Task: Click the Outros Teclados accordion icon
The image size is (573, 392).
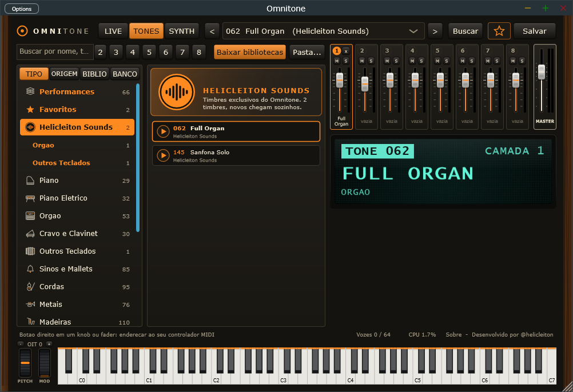Action: point(30,251)
